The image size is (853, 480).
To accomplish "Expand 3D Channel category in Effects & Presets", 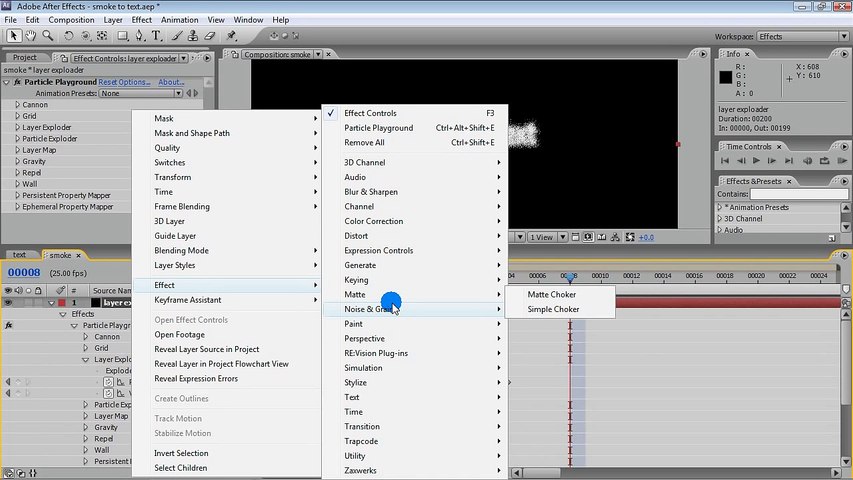I will coord(720,219).
